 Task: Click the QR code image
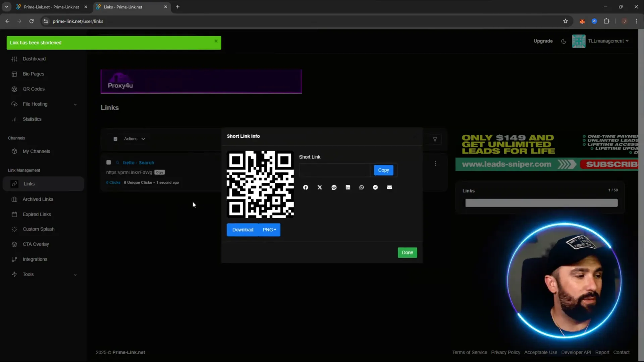point(260,184)
